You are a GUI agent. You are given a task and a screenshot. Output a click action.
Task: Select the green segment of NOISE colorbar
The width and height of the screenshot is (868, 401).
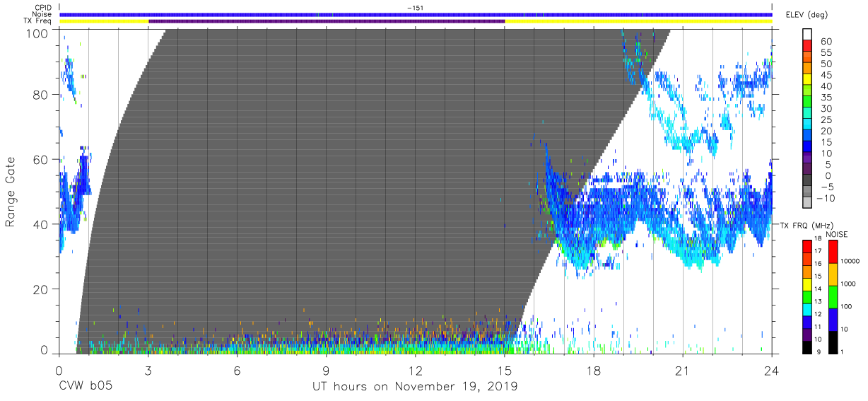833,296
